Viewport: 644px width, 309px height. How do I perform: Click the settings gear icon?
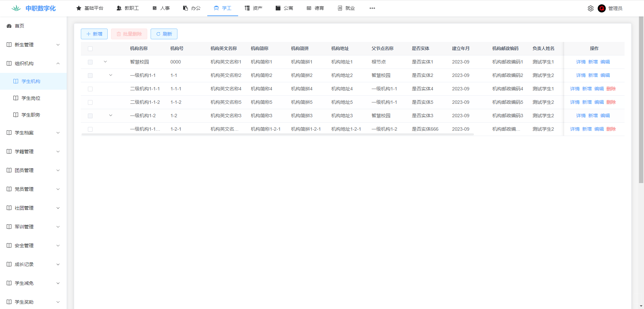click(590, 8)
